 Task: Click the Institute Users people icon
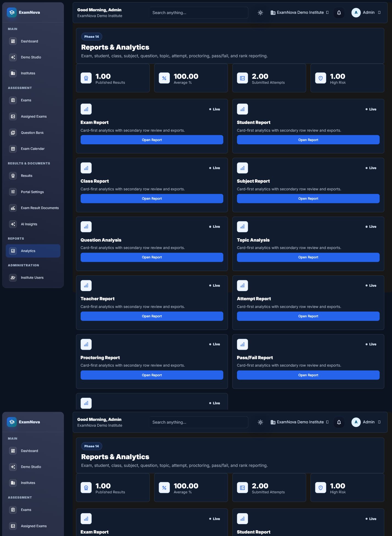click(13, 278)
